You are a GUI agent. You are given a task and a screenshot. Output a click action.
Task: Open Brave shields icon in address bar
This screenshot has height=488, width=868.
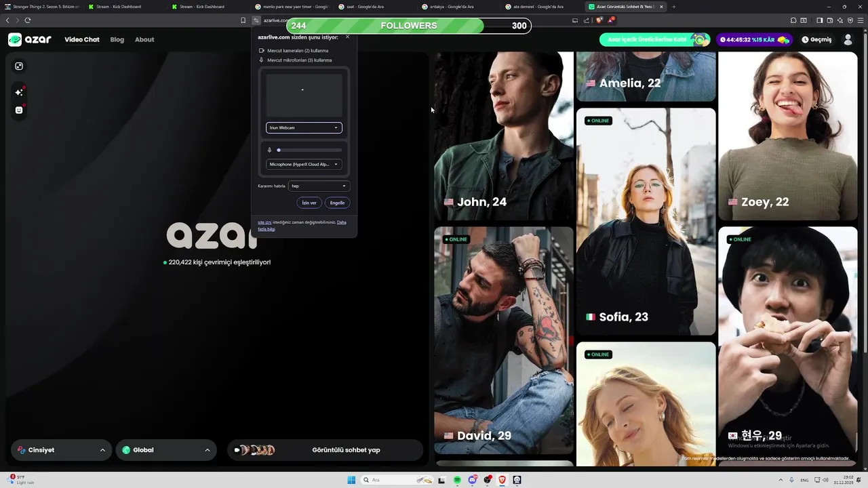[599, 20]
